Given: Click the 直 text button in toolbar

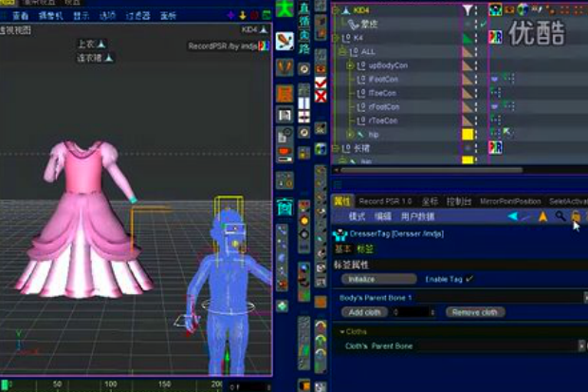Looking at the screenshot, I should (x=304, y=8).
